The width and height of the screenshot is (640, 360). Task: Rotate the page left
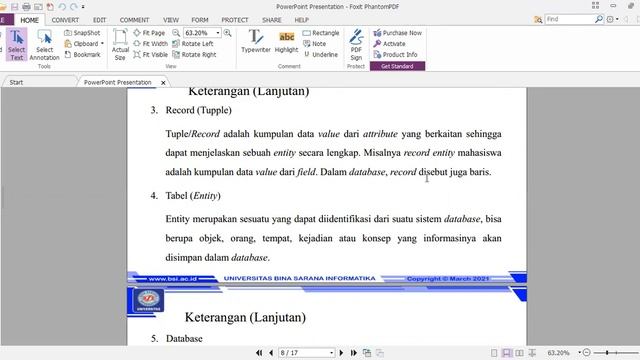coord(193,43)
